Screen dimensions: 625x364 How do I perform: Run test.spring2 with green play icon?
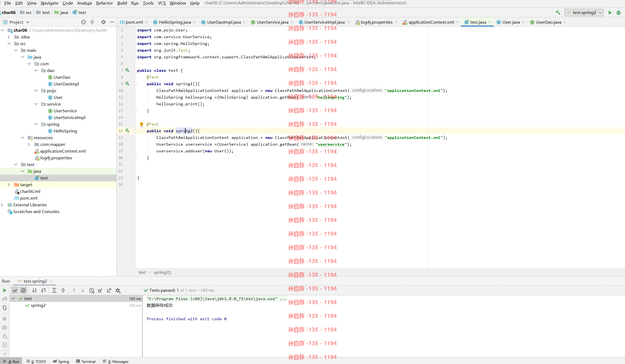coord(610,12)
